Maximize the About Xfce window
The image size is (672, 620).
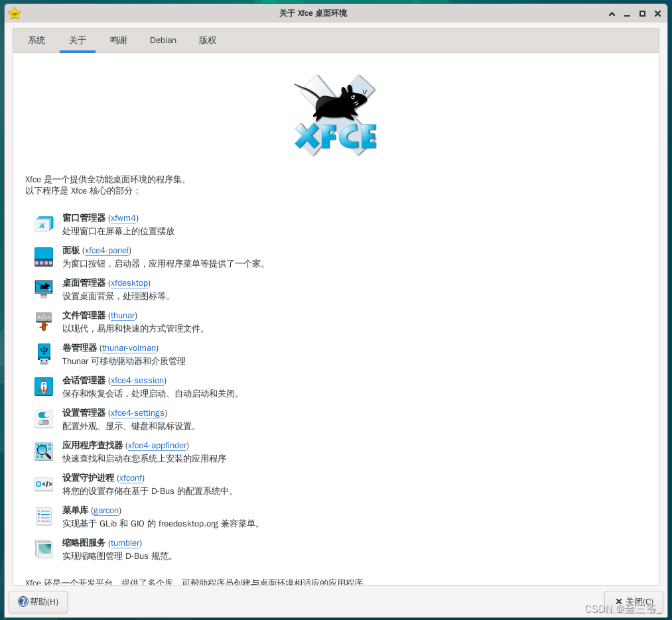coord(642,14)
